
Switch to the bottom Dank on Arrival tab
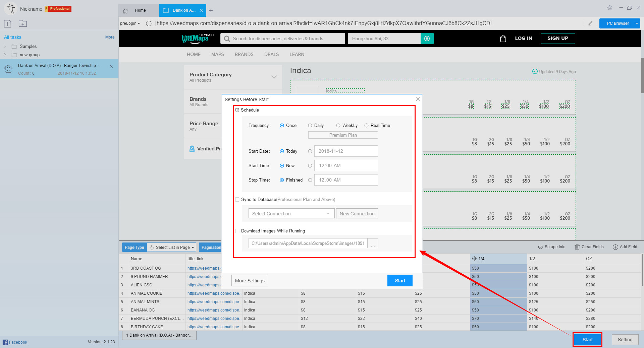point(159,335)
